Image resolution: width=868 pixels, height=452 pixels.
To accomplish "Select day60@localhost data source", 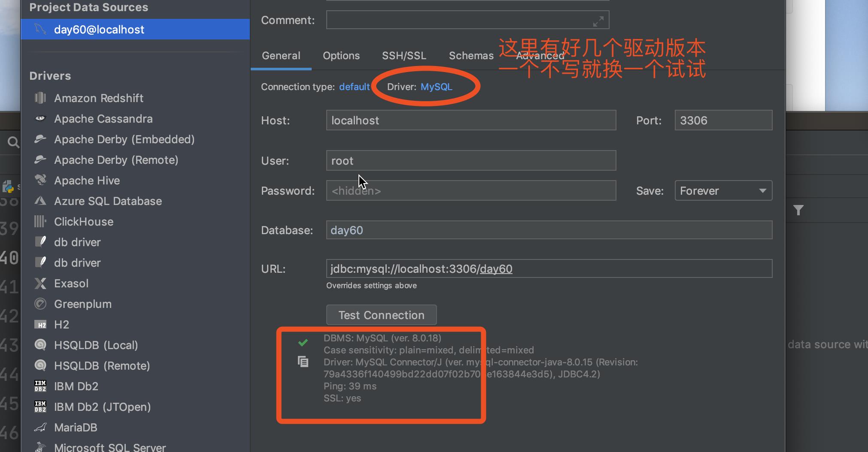I will coord(135,29).
